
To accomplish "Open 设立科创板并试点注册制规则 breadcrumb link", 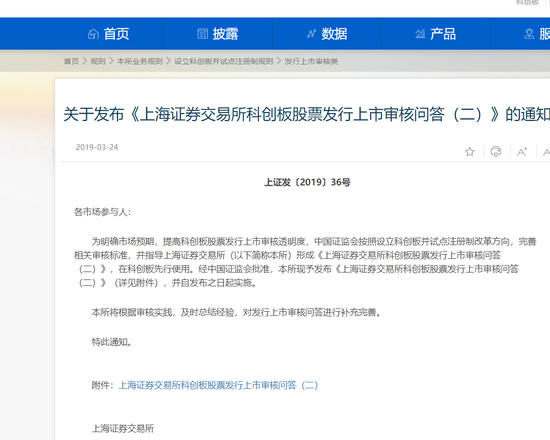I will click(x=224, y=61).
